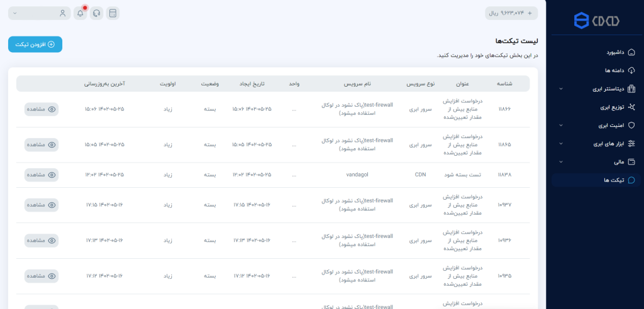Click the eye icon for ticket 11838

point(52,175)
